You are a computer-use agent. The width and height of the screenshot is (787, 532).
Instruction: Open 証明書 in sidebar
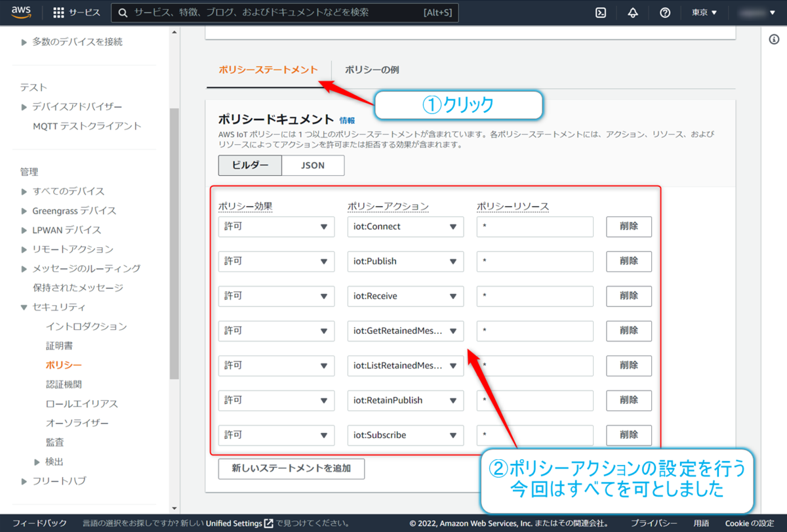pos(60,346)
